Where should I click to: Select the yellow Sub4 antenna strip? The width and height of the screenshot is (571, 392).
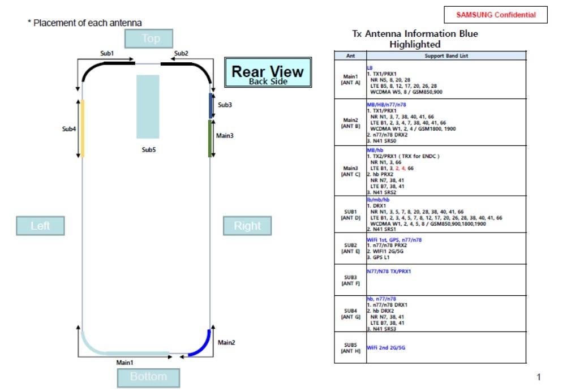[x=83, y=128]
